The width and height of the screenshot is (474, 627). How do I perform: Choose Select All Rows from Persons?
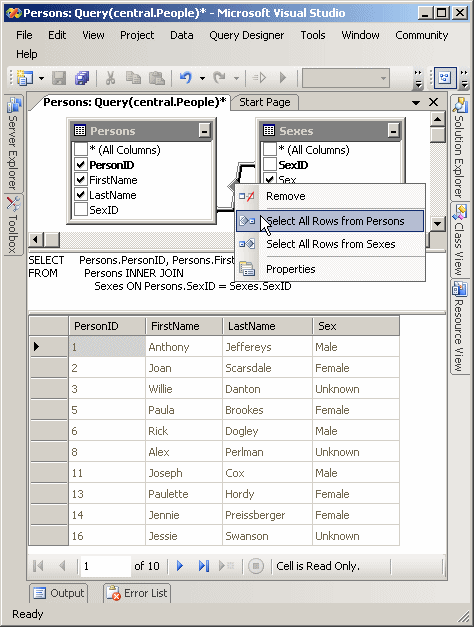(330, 221)
